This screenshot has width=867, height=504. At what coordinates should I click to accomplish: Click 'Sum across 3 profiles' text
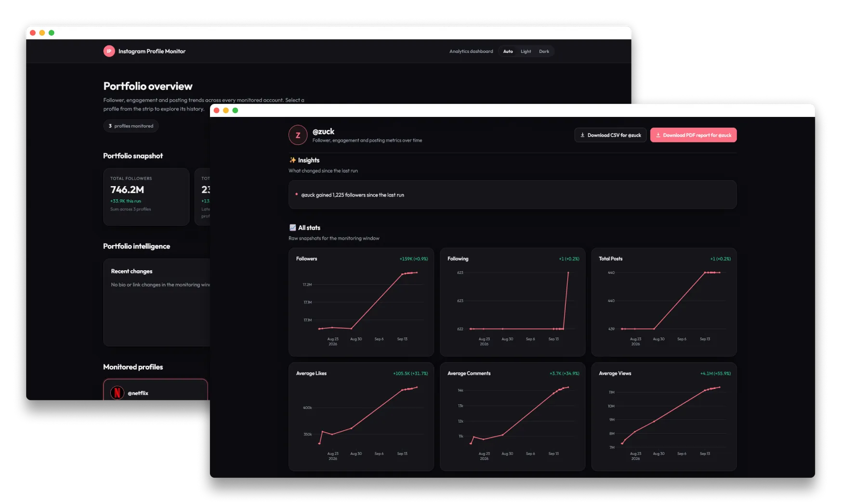(131, 209)
